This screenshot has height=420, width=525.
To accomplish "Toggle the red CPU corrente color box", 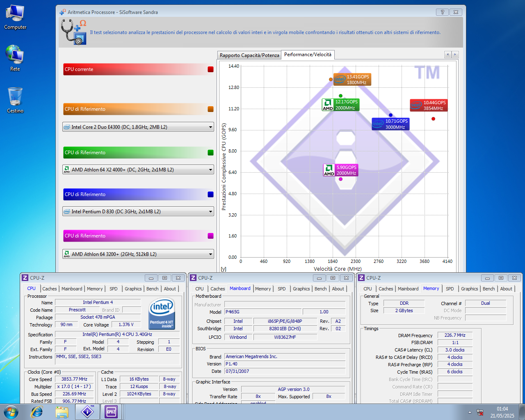I will coord(210,69).
